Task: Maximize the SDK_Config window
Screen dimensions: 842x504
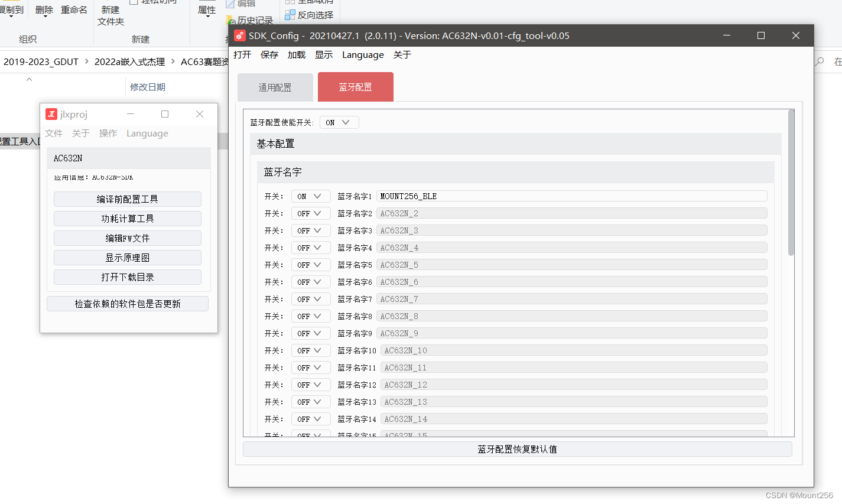Action: 761,35
